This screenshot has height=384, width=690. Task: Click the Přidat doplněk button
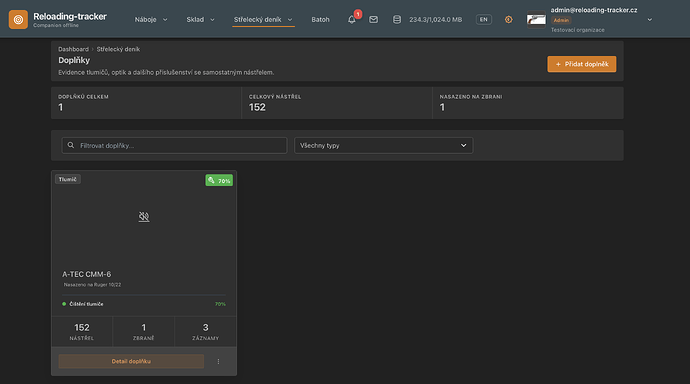click(x=582, y=64)
